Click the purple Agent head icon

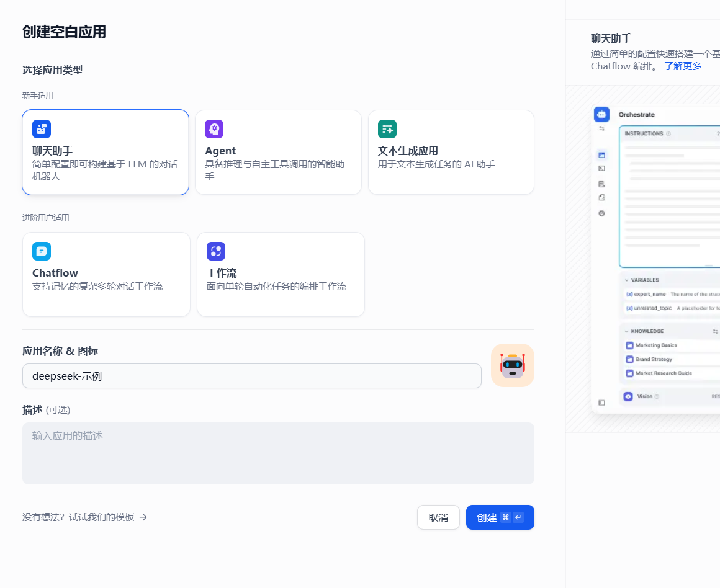pyautogui.click(x=215, y=128)
